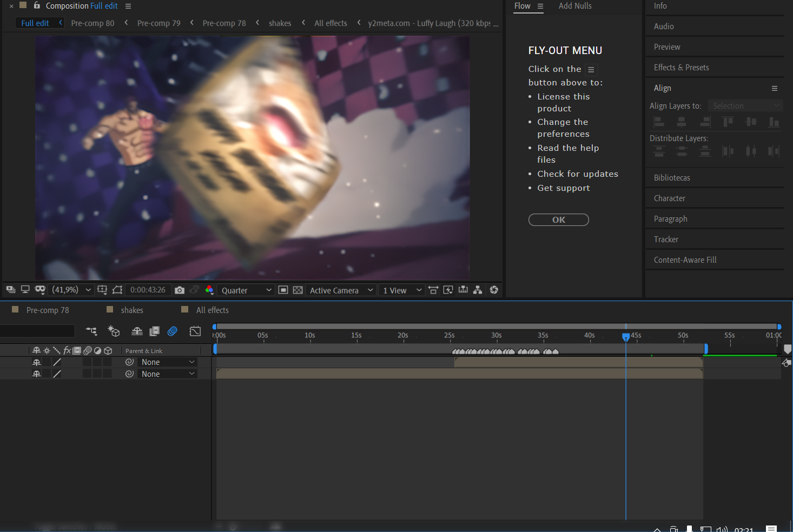The width and height of the screenshot is (793, 532).
Task: Click the Draft 3D icon in timeline
Action: coord(114,331)
